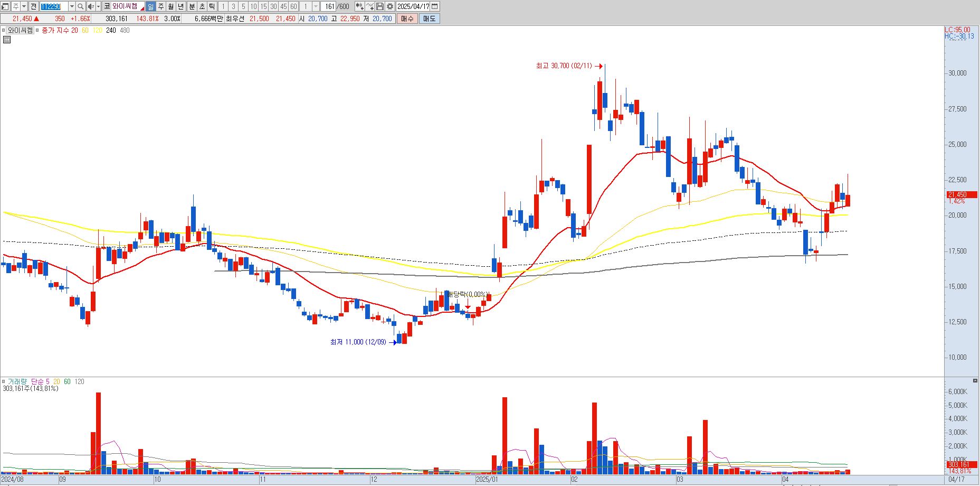Click the save chart floppy disk icon
980x486 pixels.
(x=380, y=6)
